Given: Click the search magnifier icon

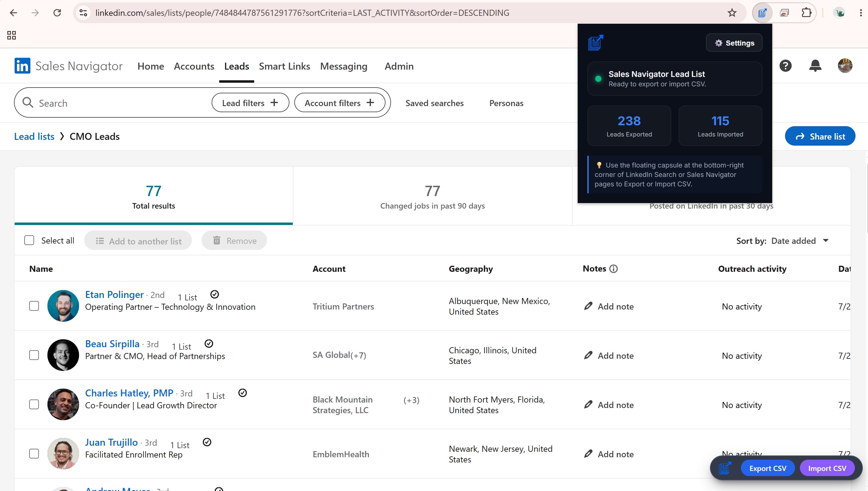Looking at the screenshot, I should (x=28, y=102).
